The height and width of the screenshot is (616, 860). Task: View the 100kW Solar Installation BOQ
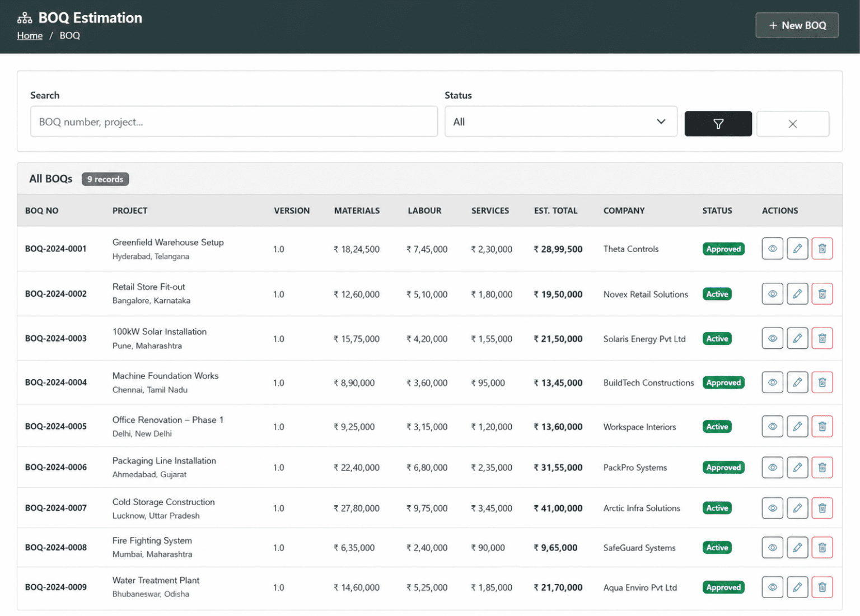coord(772,338)
